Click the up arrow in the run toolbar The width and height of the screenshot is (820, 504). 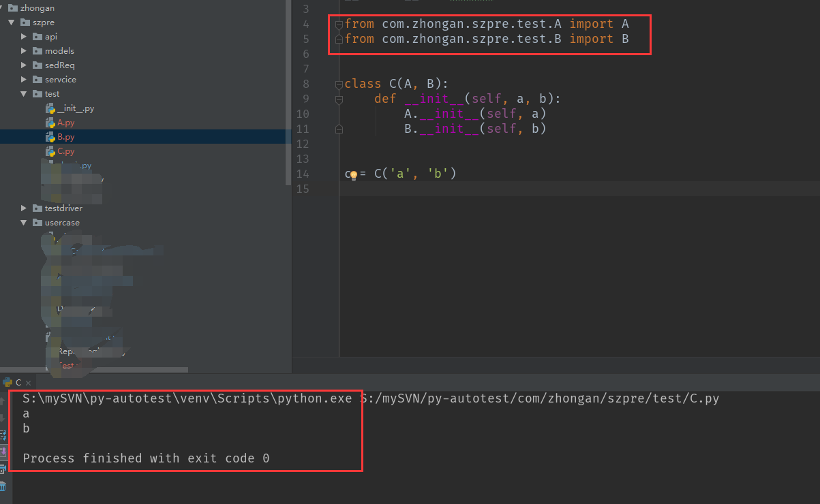[x=3, y=401]
